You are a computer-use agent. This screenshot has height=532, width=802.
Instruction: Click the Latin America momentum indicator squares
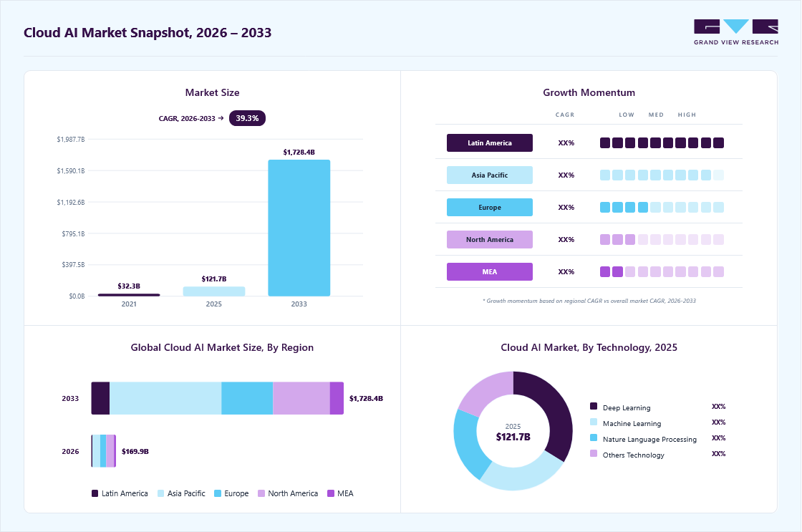[x=662, y=142]
